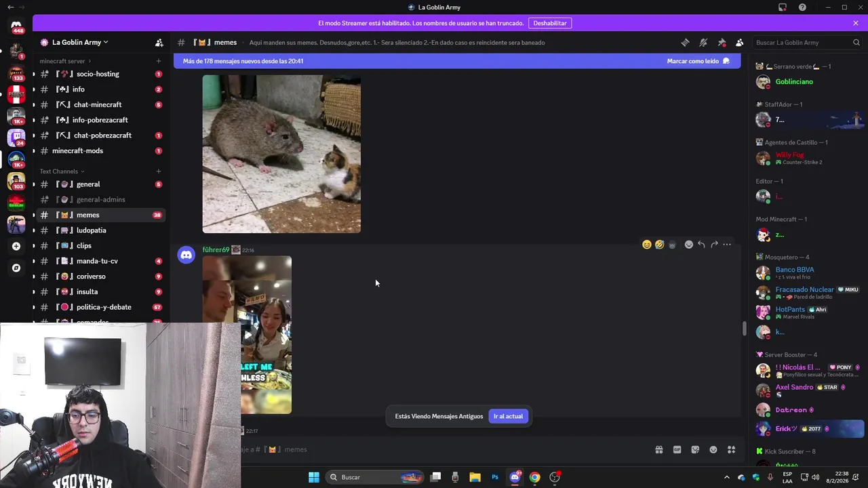868x488 pixels.
Task: Open the general-admins channel
Action: coord(100,199)
